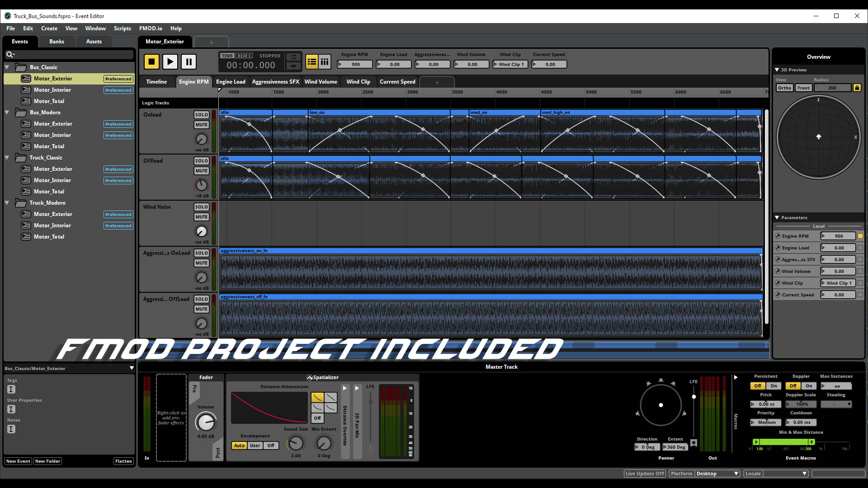The width and height of the screenshot is (868, 488).
Task: Click the New Event button
Action: 18,461
